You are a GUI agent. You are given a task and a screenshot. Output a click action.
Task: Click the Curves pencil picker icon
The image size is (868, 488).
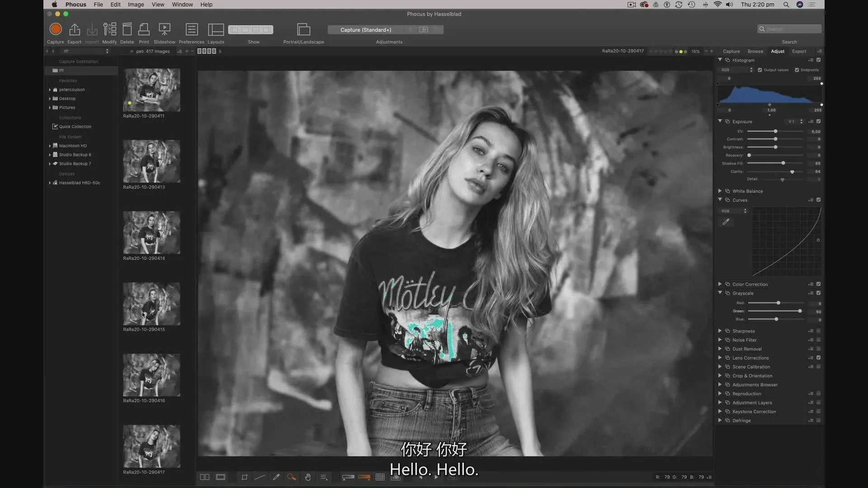[726, 222]
